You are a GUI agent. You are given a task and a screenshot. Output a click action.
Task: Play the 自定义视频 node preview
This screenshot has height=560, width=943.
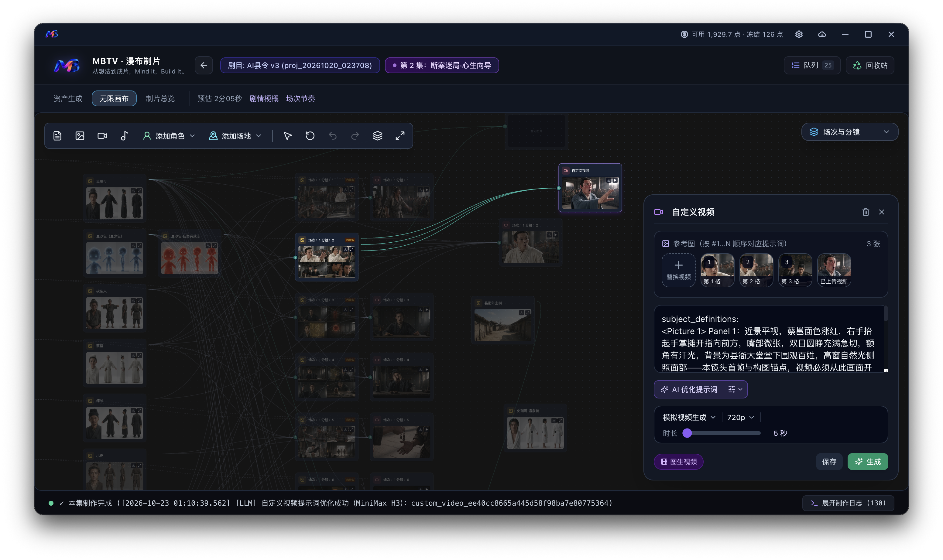click(x=615, y=180)
